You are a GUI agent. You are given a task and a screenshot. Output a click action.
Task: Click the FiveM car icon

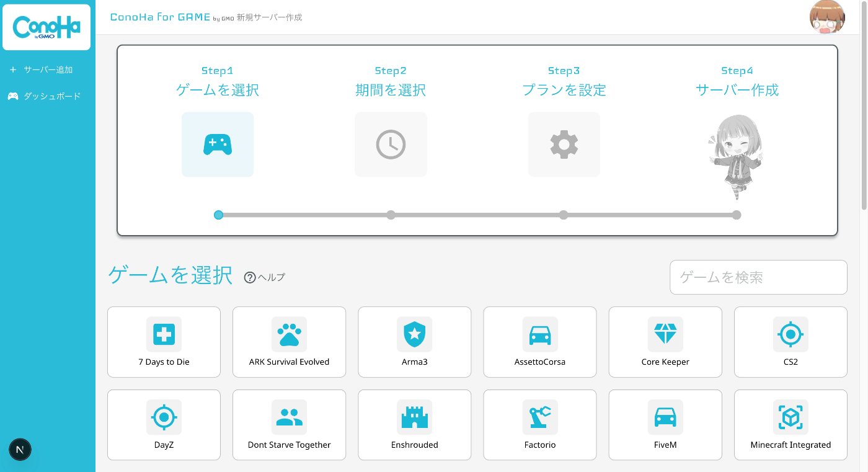tap(665, 417)
